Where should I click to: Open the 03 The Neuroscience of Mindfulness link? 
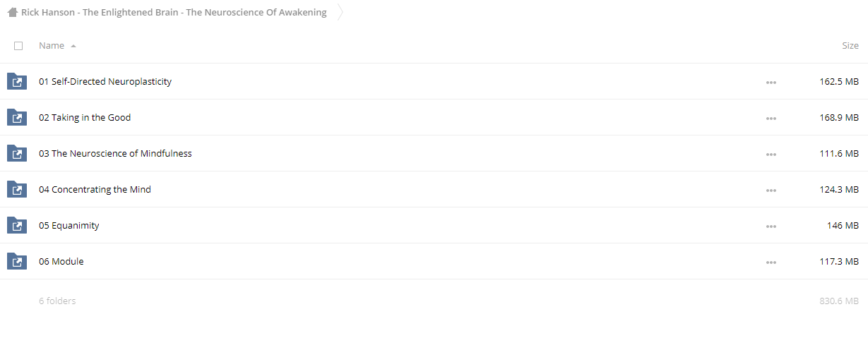coord(115,153)
